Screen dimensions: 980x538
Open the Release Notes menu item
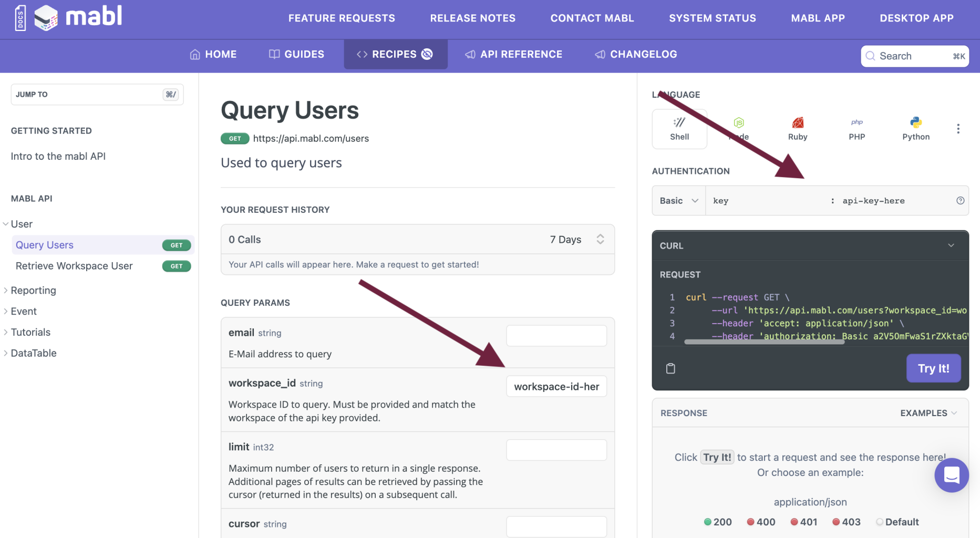(473, 18)
